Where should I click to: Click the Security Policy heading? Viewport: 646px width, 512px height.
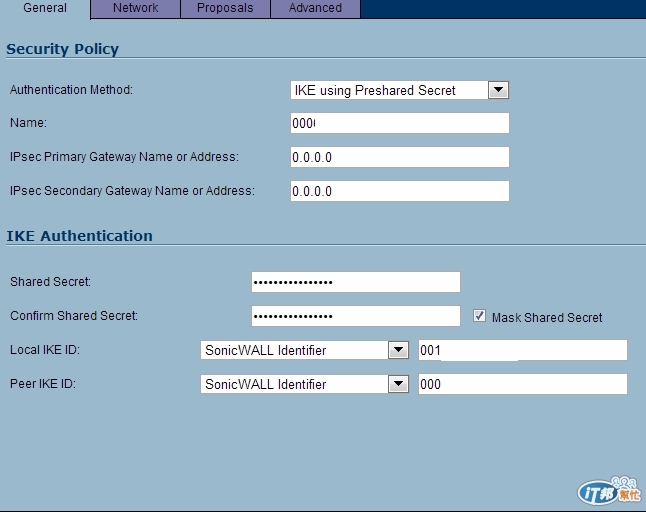[x=63, y=49]
